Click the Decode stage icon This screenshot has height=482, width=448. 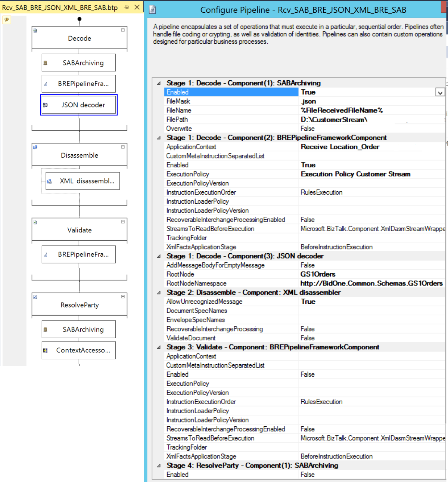point(35,31)
